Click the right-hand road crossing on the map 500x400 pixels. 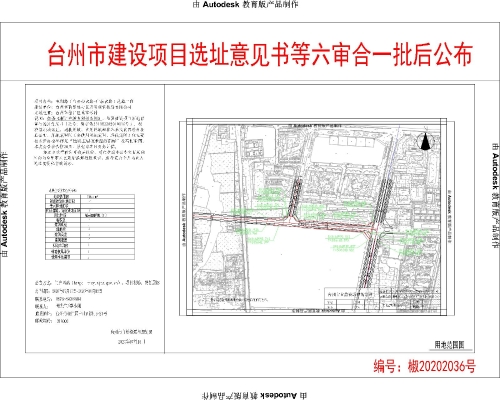[x=375, y=230]
